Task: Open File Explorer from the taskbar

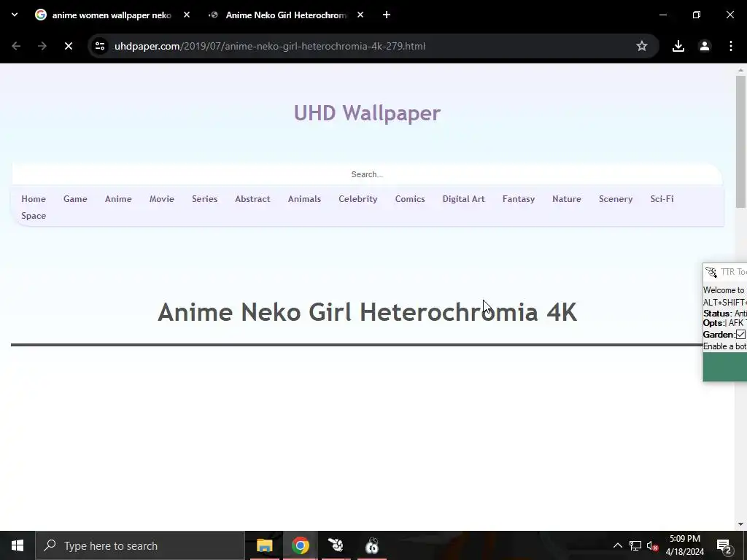Action: pos(264,545)
